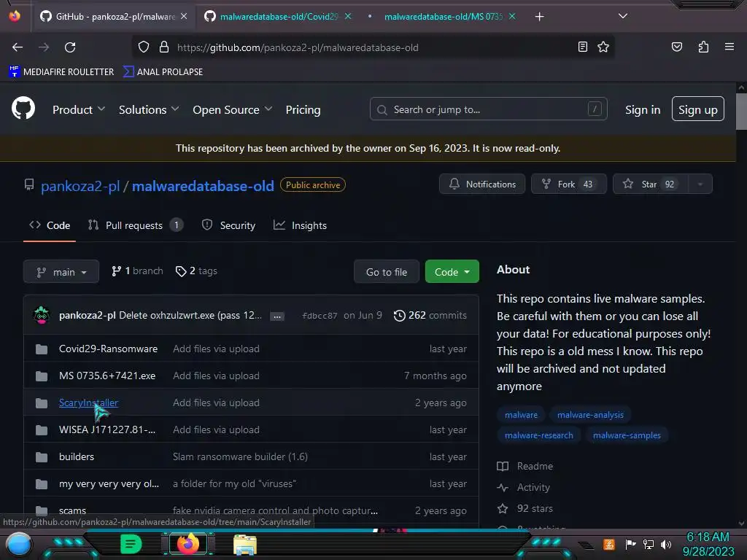747x560 pixels.
Task: View 262 commits history
Action: 430,315
